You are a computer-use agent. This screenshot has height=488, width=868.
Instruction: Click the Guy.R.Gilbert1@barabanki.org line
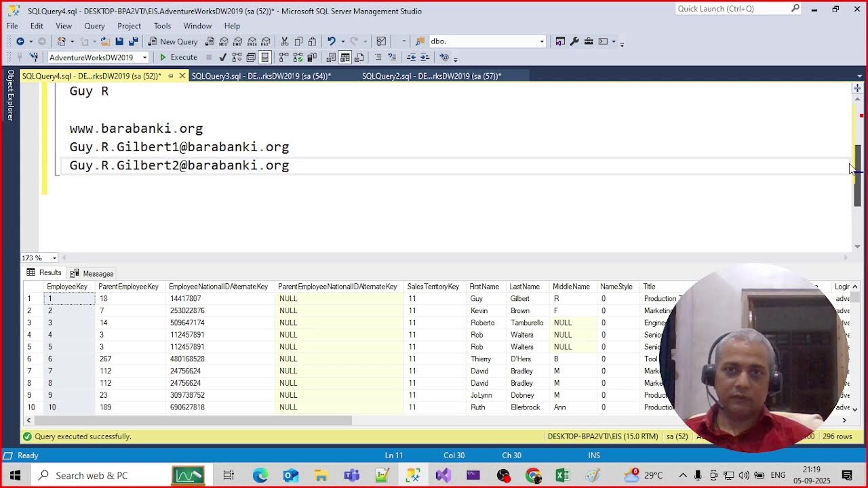[179, 147]
